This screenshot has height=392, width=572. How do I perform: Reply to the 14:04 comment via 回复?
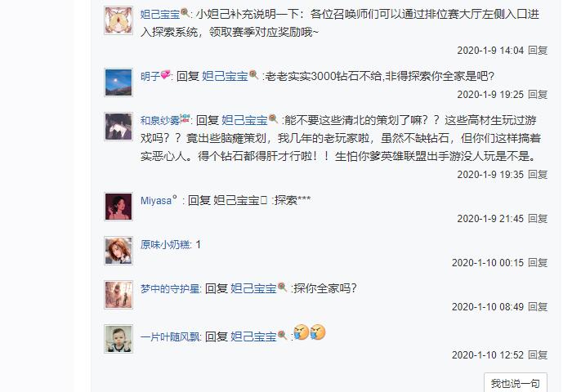pyautogui.click(x=538, y=51)
